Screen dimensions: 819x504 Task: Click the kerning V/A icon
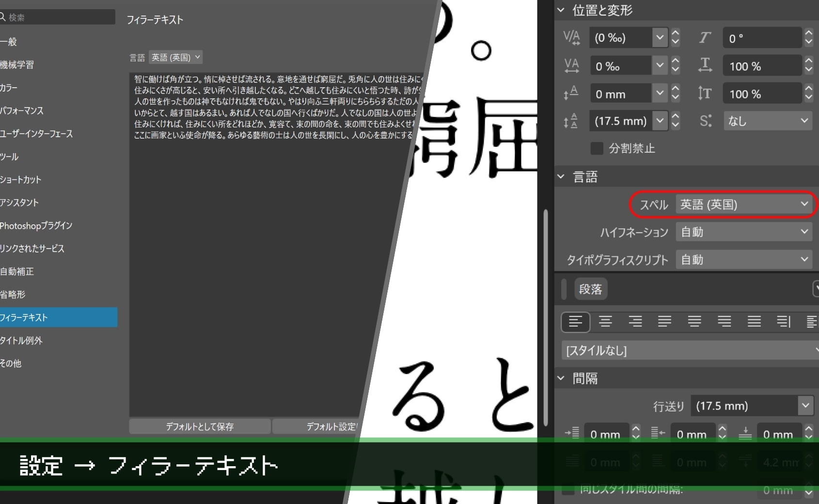click(x=571, y=38)
